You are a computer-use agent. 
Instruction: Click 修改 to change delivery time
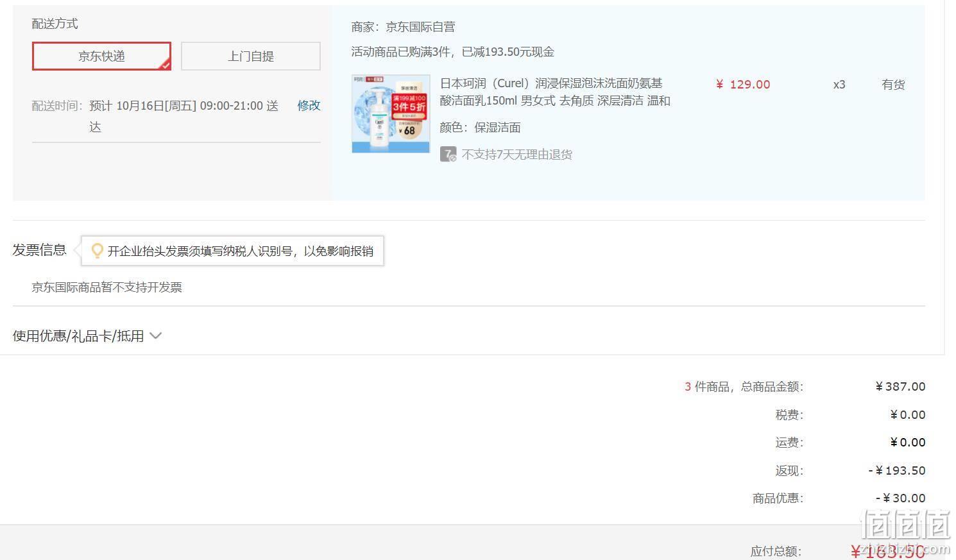(309, 106)
